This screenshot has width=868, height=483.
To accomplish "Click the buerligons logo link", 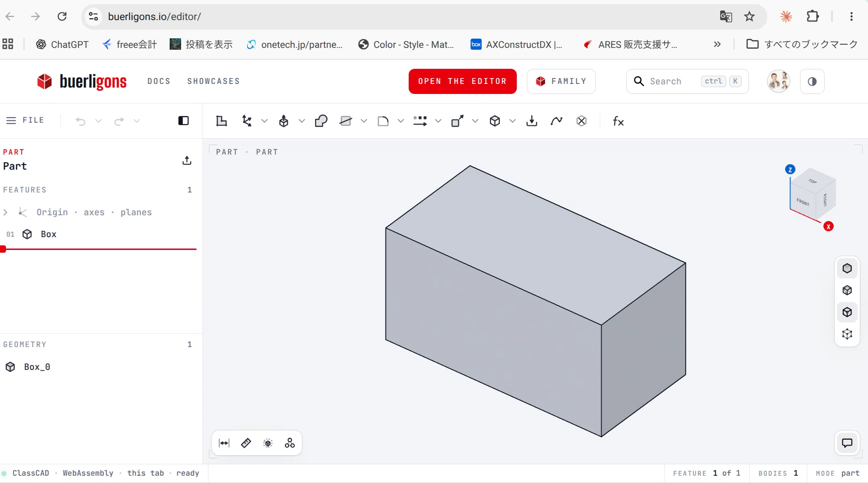I will tap(82, 82).
